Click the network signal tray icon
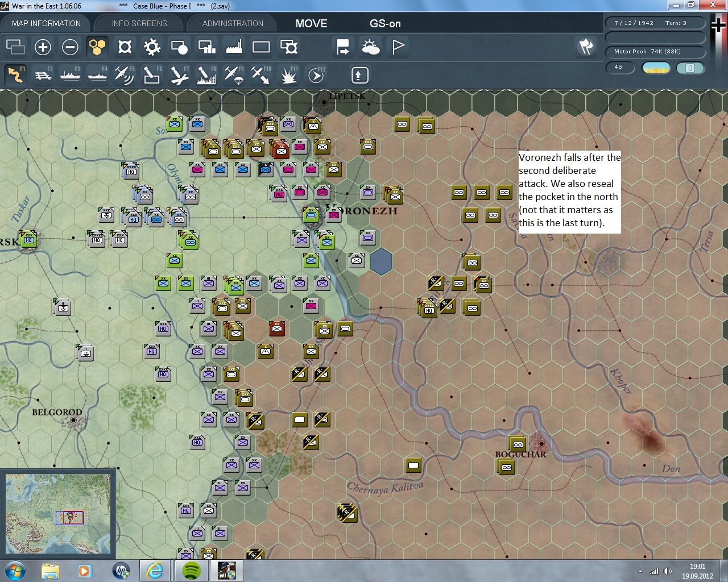Viewport: 728px width, 582px height. click(654, 571)
